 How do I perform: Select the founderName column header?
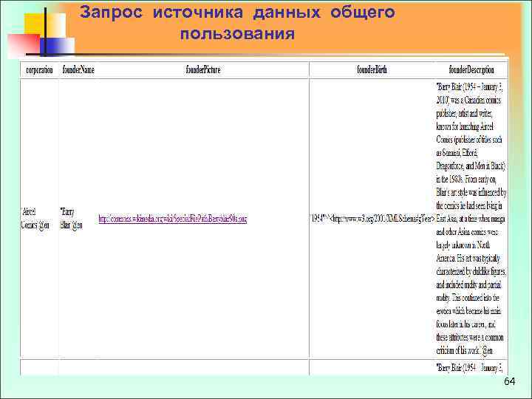[78, 70]
